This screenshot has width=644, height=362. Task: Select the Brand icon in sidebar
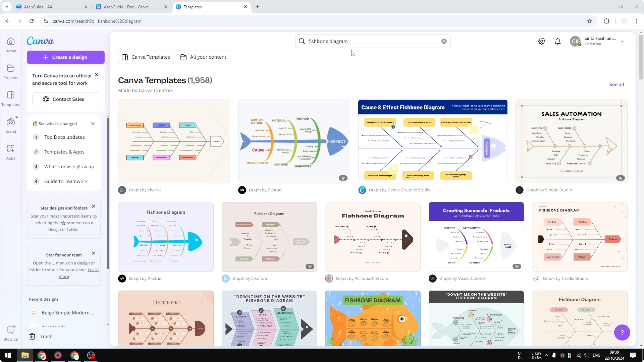tap(10, 125)
